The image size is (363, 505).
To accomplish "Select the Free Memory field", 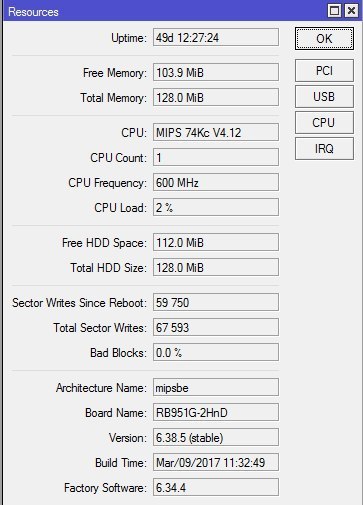I will tap(216, 72).
